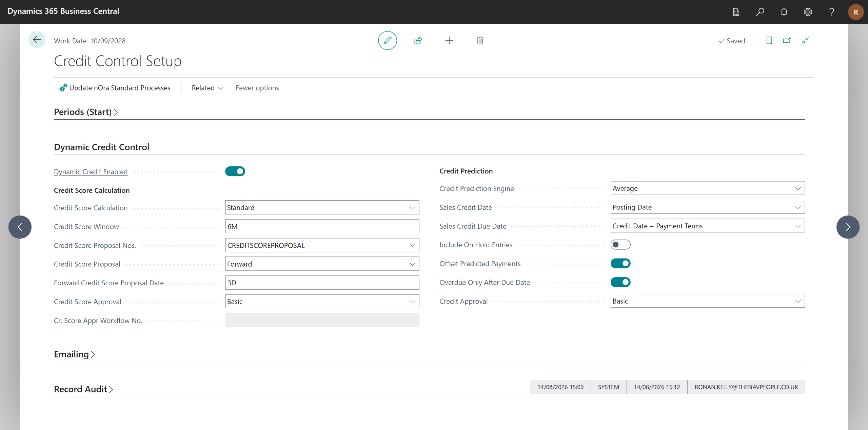Turn off Offset Predicted Payments toggle

[620, 264]
